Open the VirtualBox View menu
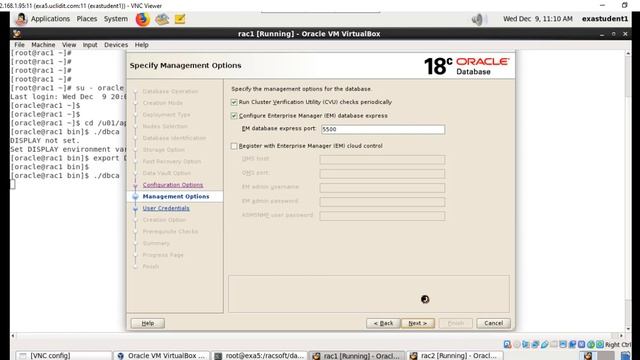Viewport: 640px width, 360px height. tap(69, 45)
